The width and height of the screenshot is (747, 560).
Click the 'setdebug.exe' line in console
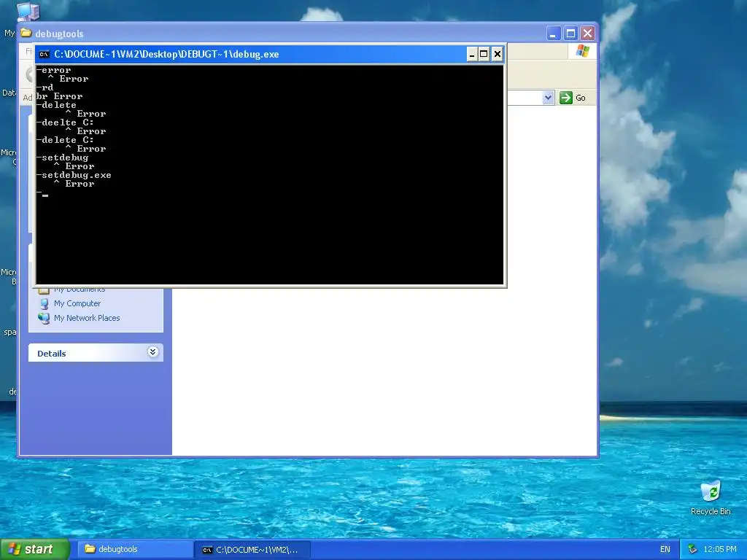click(x=76, y=175)
